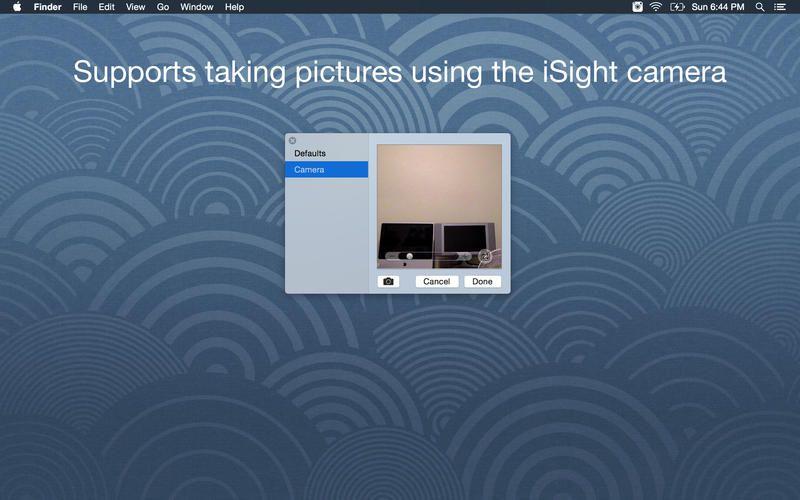Viewport: 800px width, 500px height.
Task: Open Spotlight search magnifier
Action: coord(760,7)
